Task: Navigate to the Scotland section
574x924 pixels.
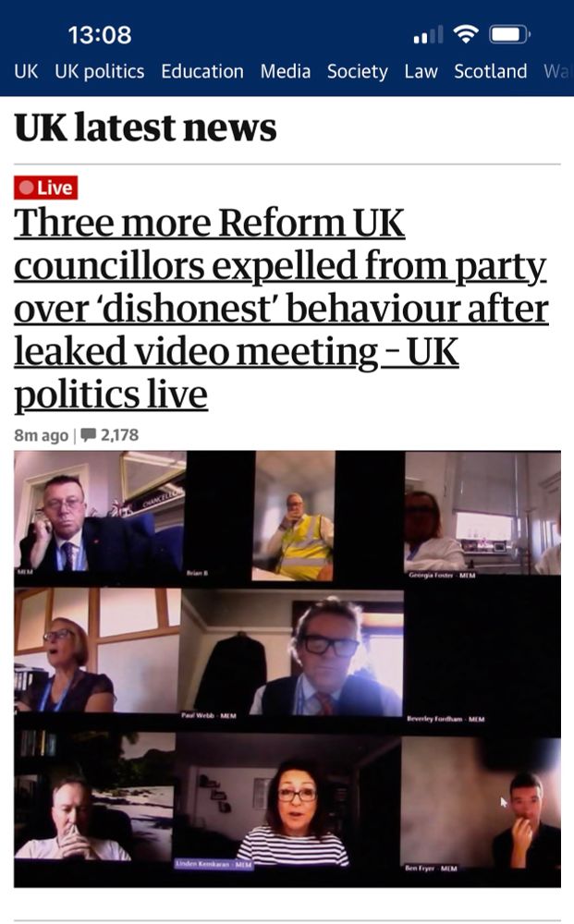Action: point(490,71)
